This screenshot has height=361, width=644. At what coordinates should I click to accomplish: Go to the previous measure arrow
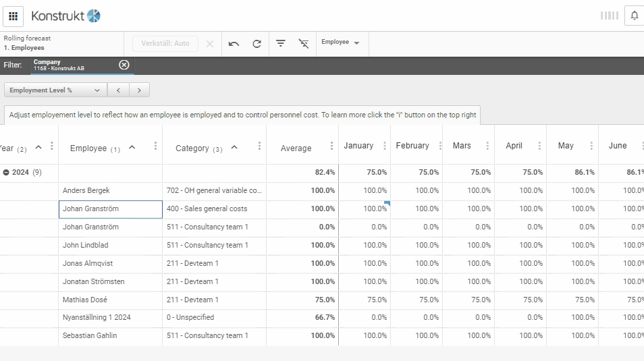[118, 90]
